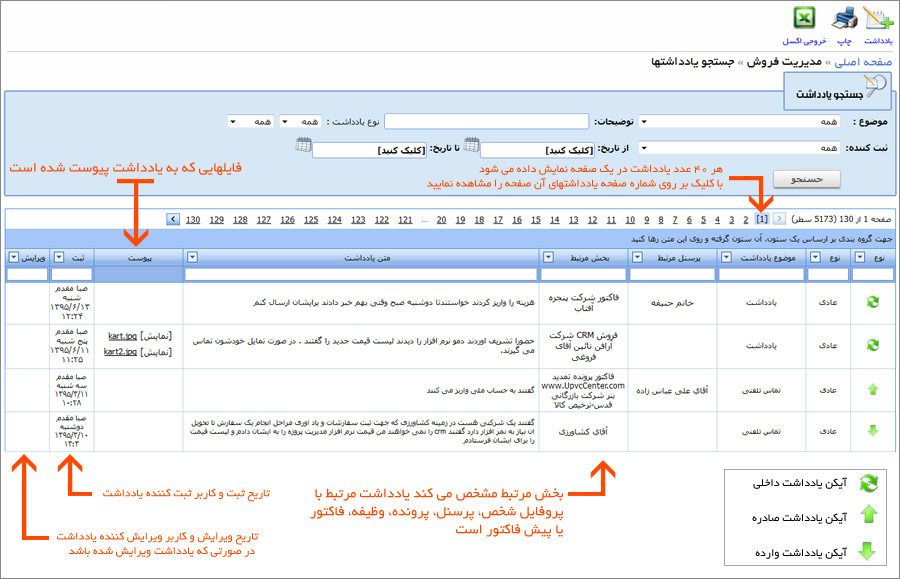Open the موضوع dropdown in search panel
Viewport: 900px width, 579px height.
click(x=739, y=122)
